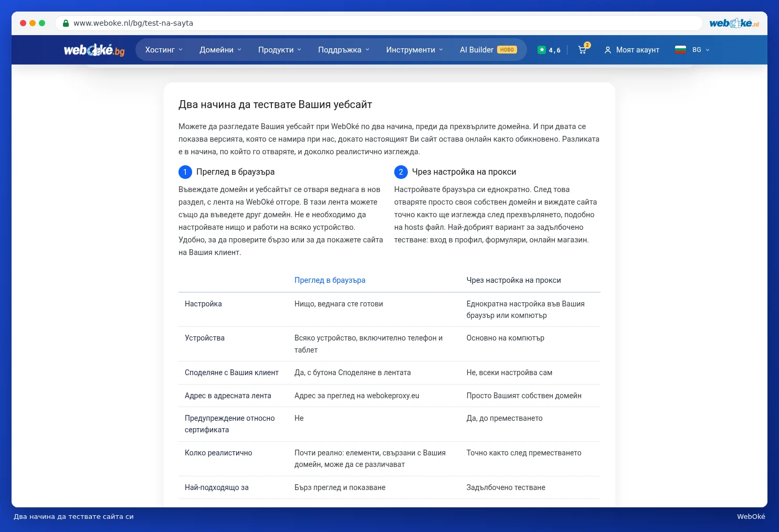Click the Устройства row label
Image resolution: width=779 pixels, height=532 pixels.
205,338
